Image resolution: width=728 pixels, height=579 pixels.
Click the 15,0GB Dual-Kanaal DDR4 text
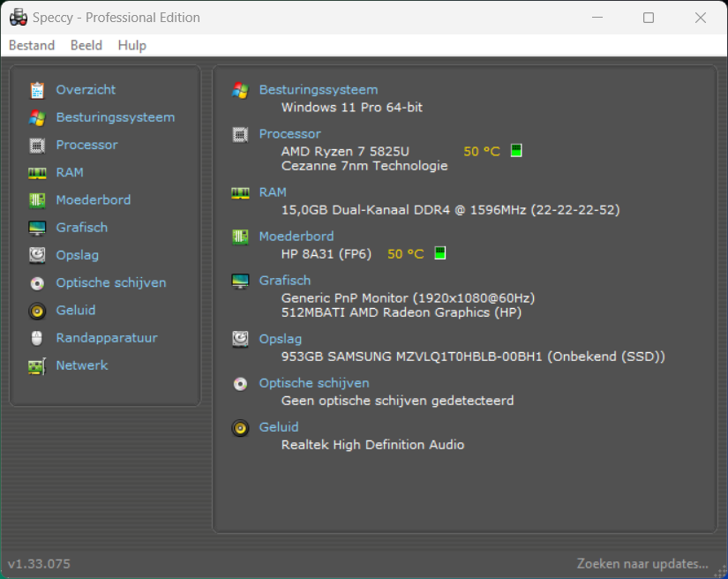click(x=450, y=210)
